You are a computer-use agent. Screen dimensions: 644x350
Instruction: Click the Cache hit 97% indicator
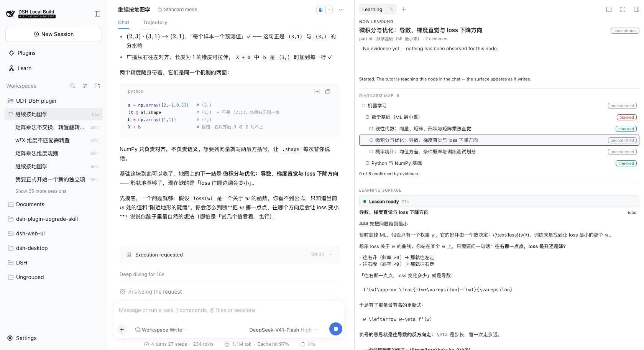point(273,344)
